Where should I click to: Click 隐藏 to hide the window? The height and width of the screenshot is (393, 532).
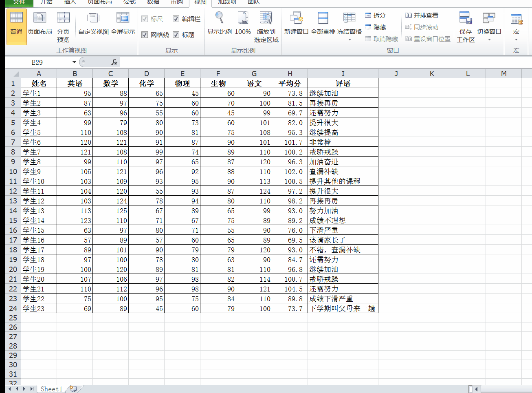(375, 27)
